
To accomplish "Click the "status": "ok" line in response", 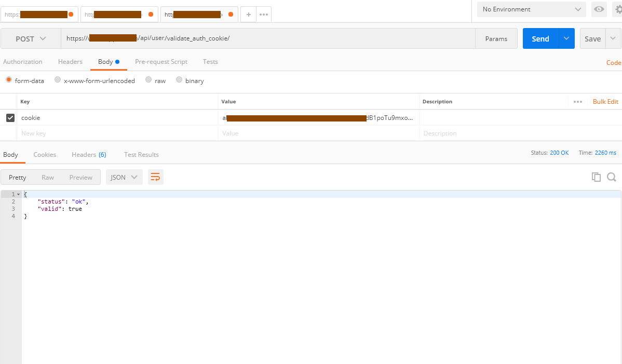I will pos(63,201).
